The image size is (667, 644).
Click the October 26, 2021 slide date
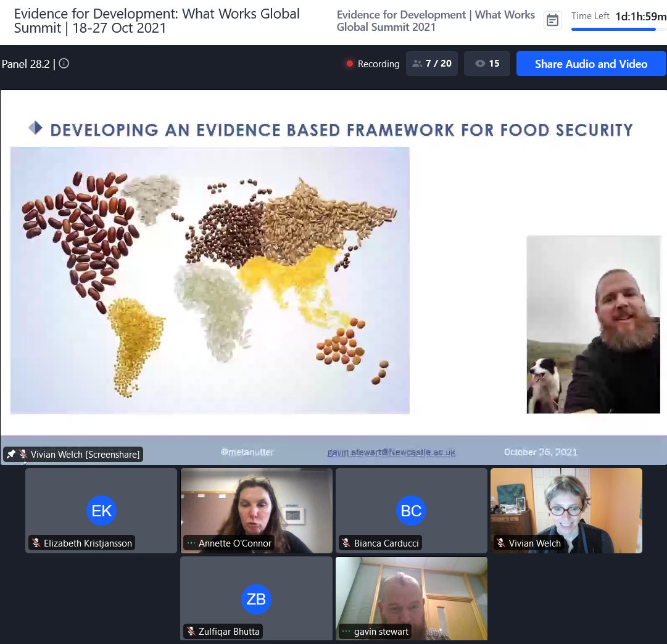click(x=541, y=452)
